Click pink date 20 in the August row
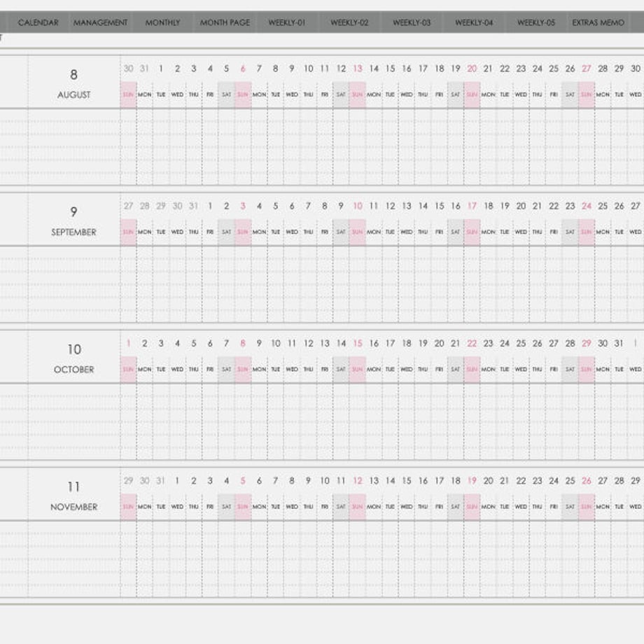The width and height of the screenshot is (644, 644). tap(472, 69)
